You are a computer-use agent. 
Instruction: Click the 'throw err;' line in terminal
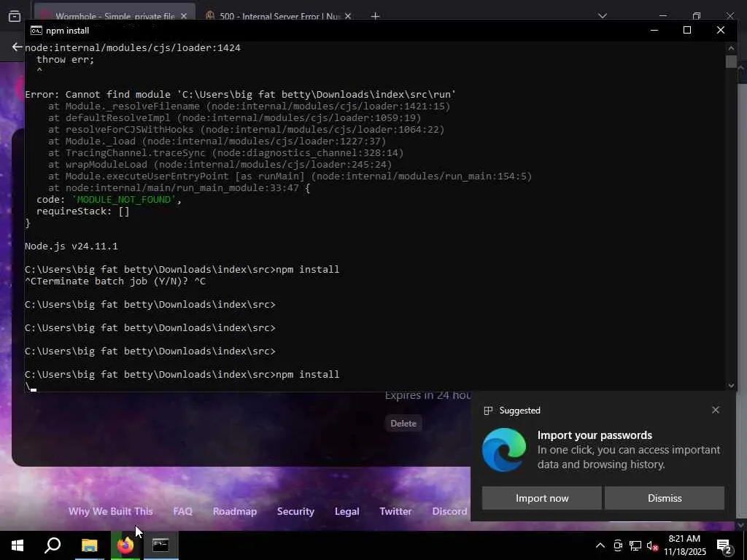(x=65, y=60)
